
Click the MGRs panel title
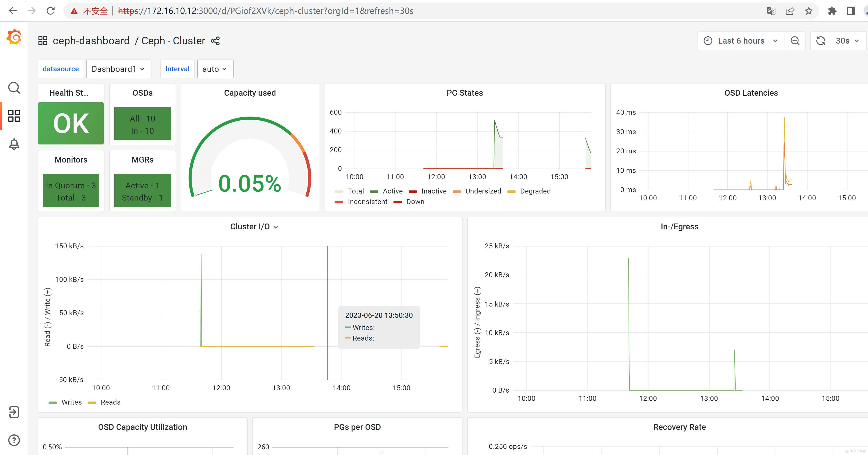click(x=143, y=159)
